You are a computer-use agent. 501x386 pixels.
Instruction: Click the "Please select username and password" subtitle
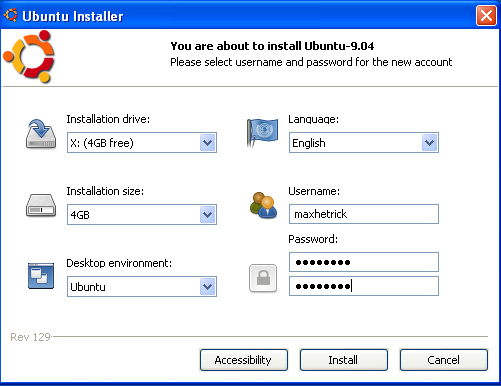[311, 62]
